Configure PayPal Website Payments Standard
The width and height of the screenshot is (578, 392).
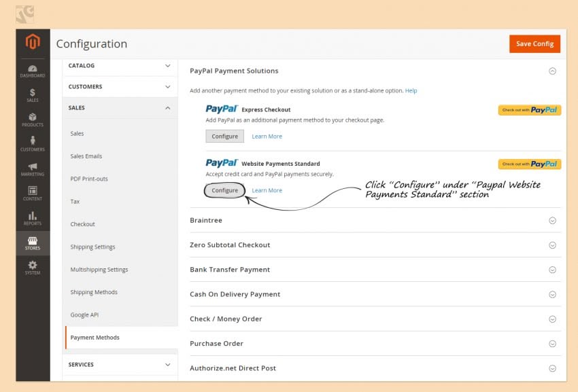(225, 190)
